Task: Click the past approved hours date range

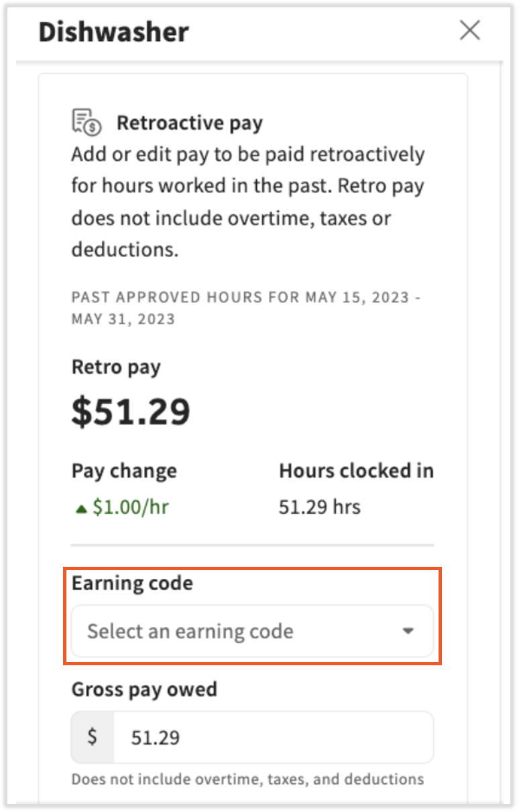Action: coord(245,308)
